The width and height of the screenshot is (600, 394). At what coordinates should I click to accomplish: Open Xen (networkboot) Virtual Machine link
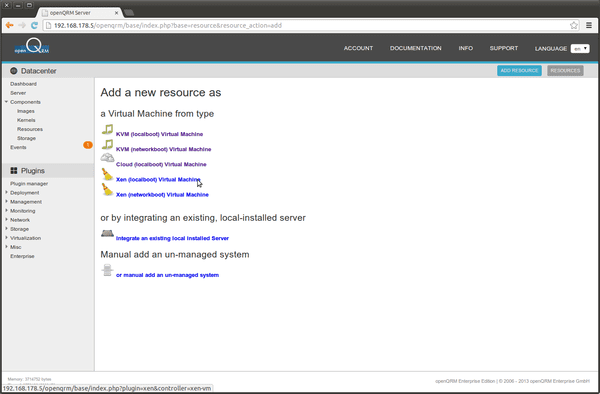(x=162, y=195)
